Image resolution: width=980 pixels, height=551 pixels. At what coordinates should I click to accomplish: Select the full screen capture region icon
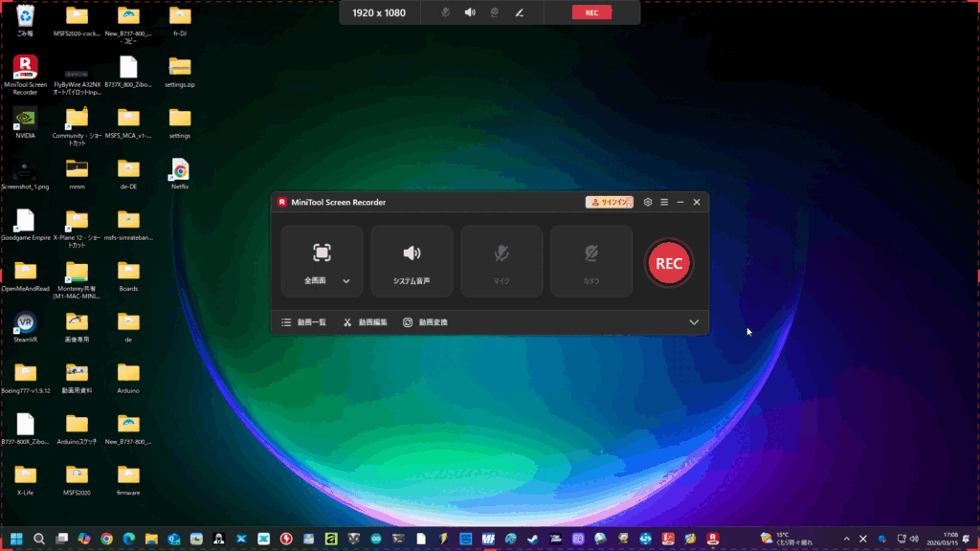tap(322, 253)
